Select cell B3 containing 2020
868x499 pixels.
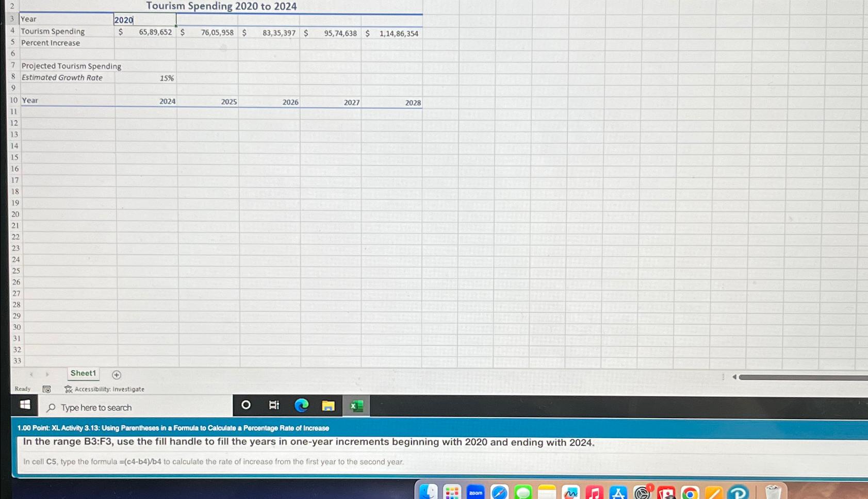pyautogui.click(x=145, y=20)
